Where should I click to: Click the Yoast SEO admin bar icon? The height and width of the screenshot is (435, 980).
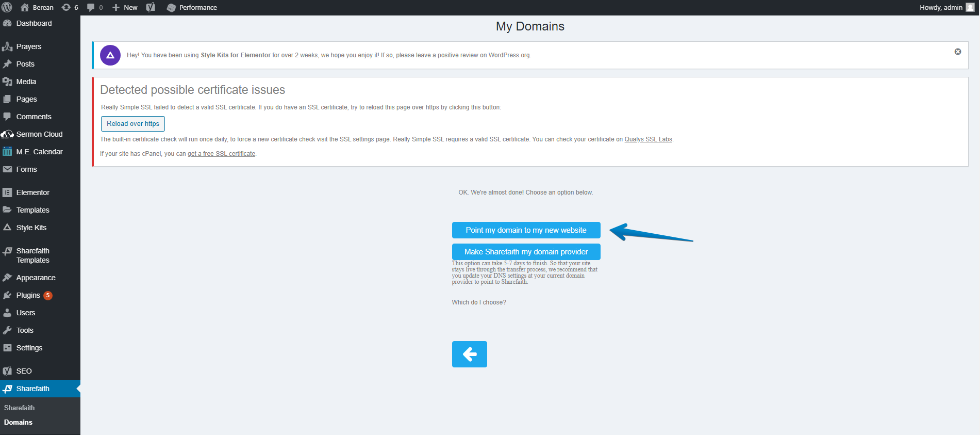[x=151, y=7]
